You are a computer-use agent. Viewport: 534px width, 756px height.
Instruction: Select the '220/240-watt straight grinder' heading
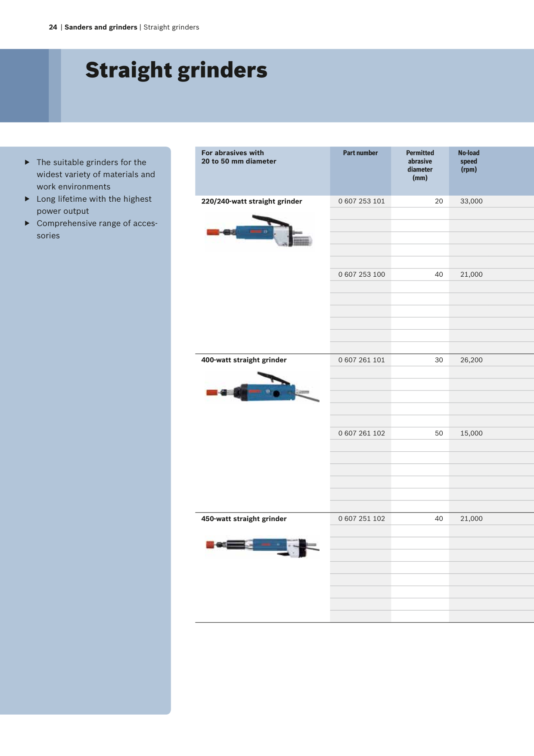pos(251,201)
